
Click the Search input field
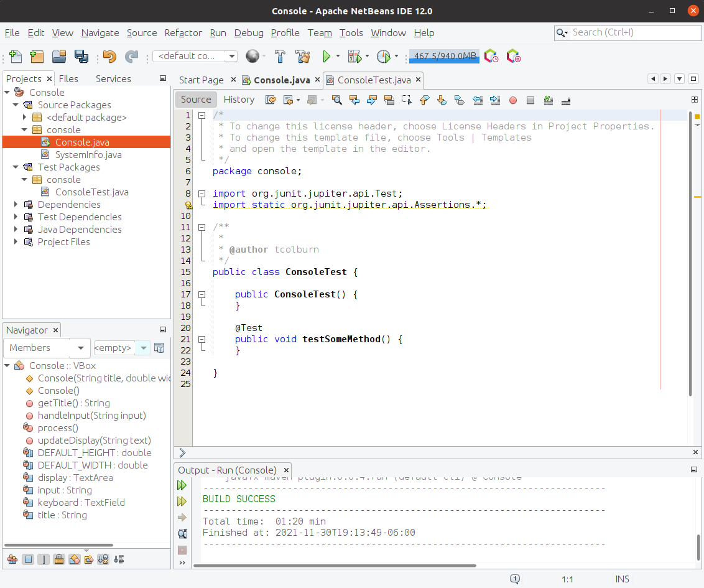pyautogui.click(x=631, y=32)
